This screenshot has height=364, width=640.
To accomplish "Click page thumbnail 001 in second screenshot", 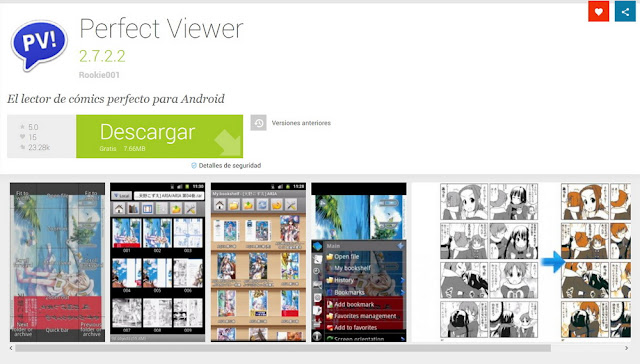I will coord(127,233).
